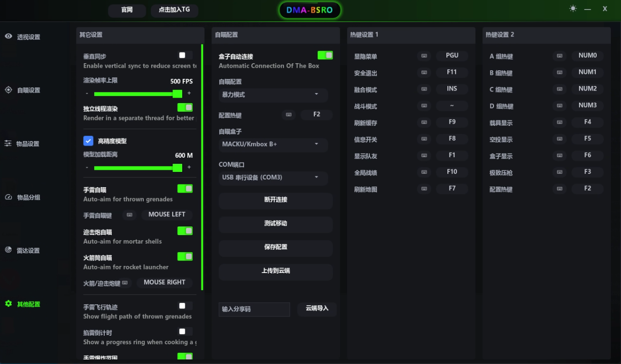Click the 测试移动 button

[276, 224]
